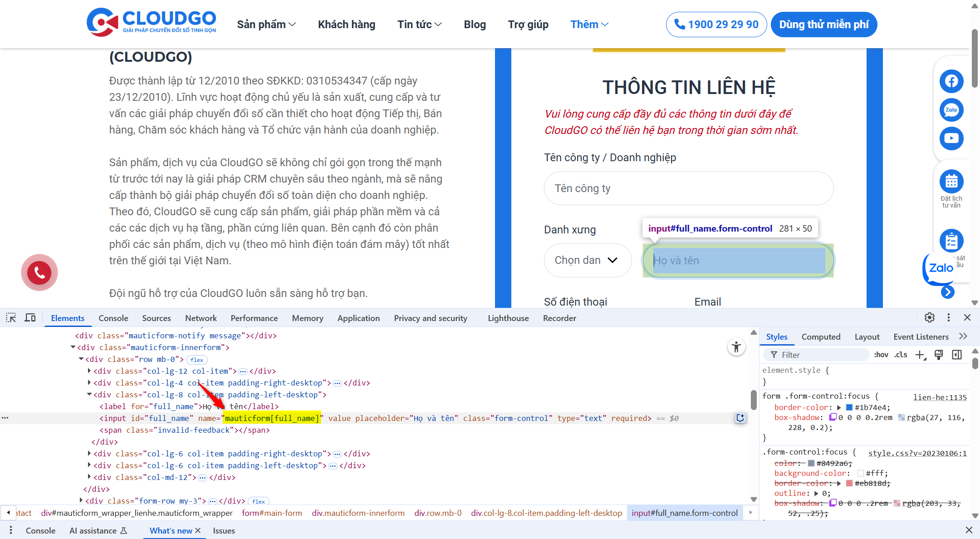980x539 pixels.
Task: Open DevTools settings gear
Action: [x=929, y=317]
